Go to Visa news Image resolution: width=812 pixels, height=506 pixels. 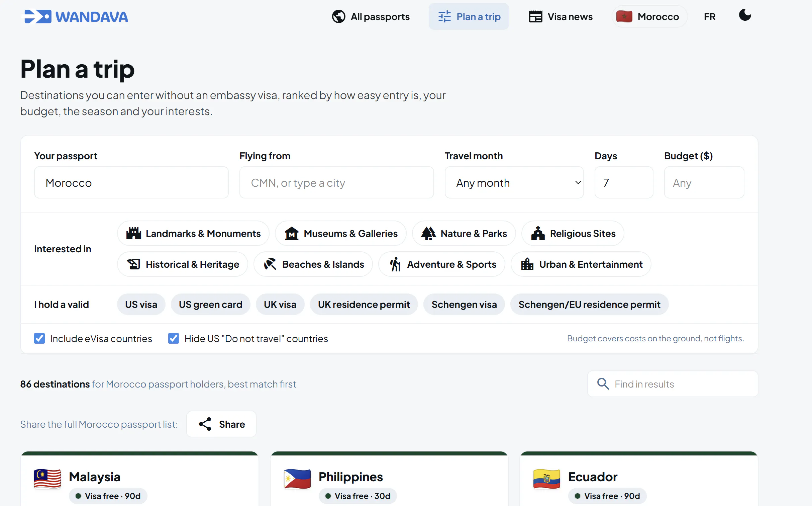pyautogui.click(x=561, y=17)
